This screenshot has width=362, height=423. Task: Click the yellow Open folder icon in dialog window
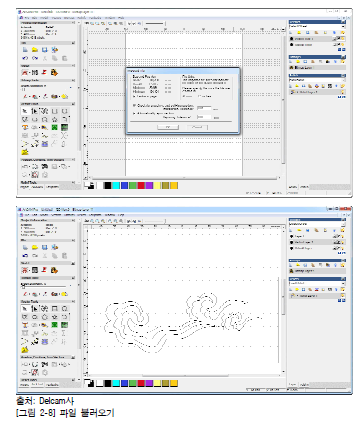pyautogui.click(x=35, y=50)
